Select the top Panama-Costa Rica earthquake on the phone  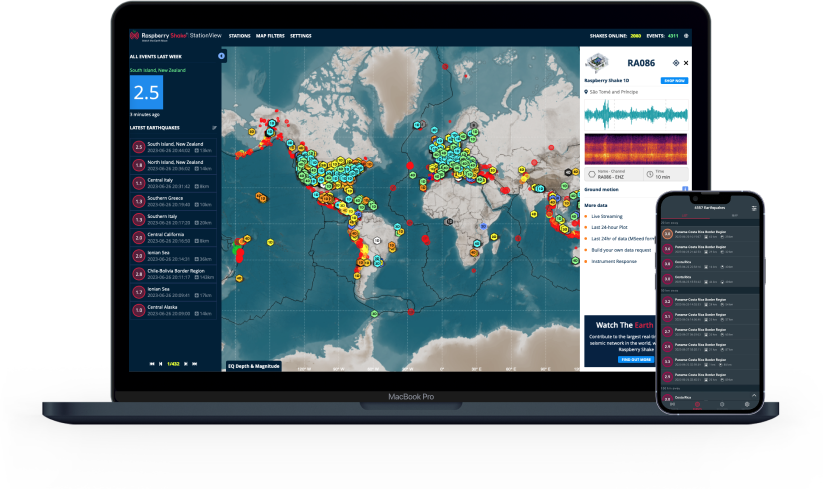(x=710, y=234)
